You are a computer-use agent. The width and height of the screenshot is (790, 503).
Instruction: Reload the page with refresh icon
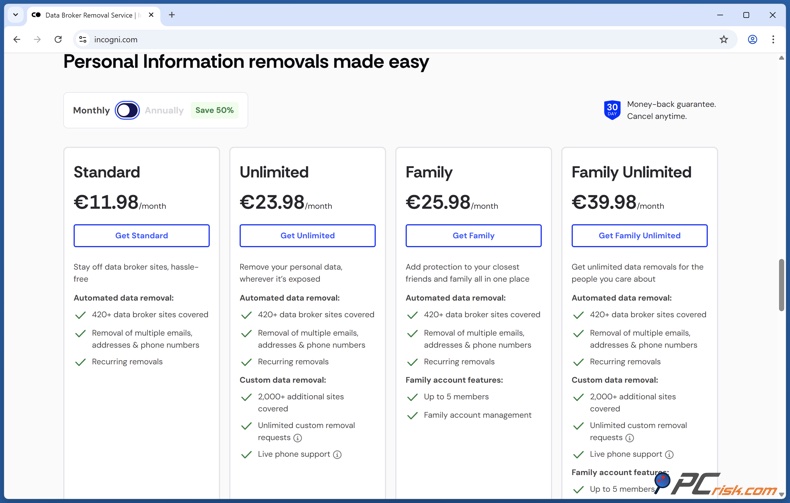point(58,40)
